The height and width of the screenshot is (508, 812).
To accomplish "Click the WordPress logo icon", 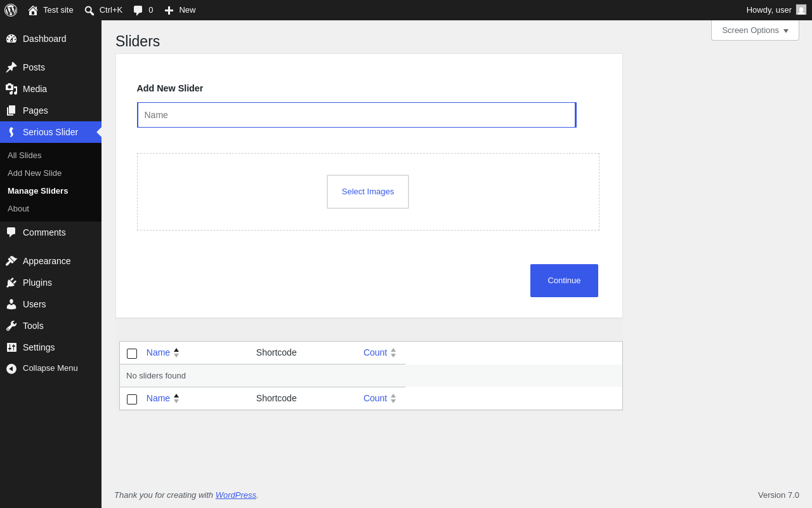I will [11, 10].
